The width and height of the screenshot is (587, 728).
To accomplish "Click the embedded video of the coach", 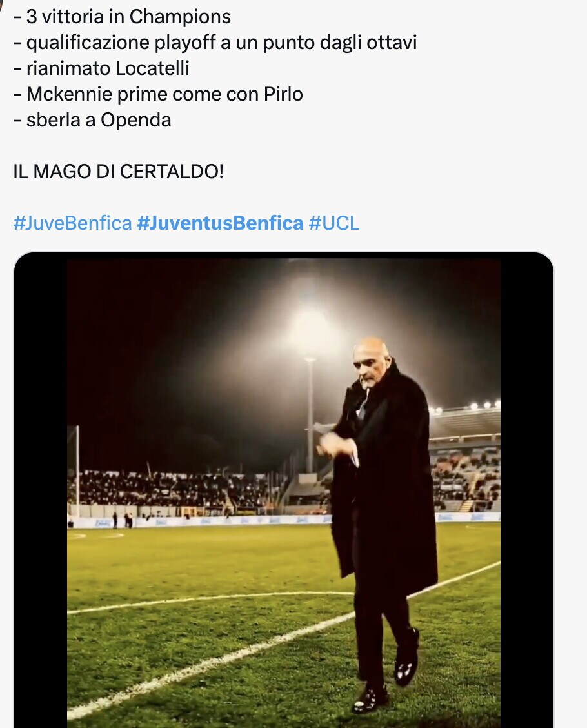I will (284, 490).
